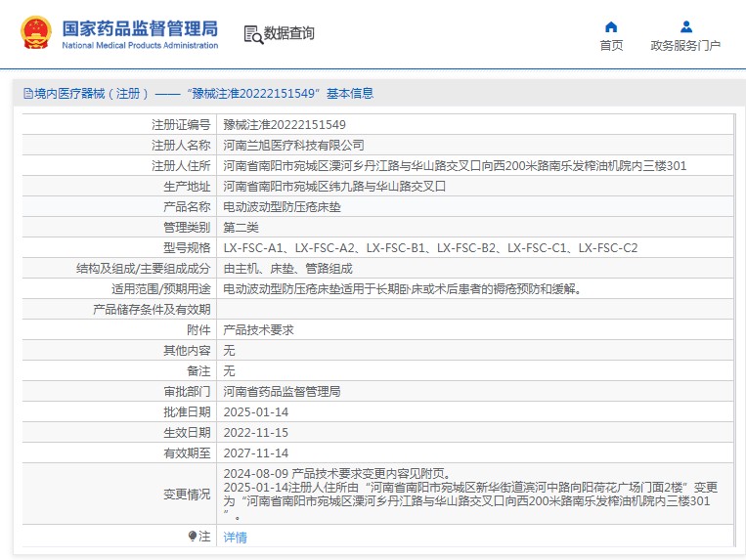Select the registrant address value ending 三楼301
This screenshot has height=560, width=746.
click(x=455, y=165)
